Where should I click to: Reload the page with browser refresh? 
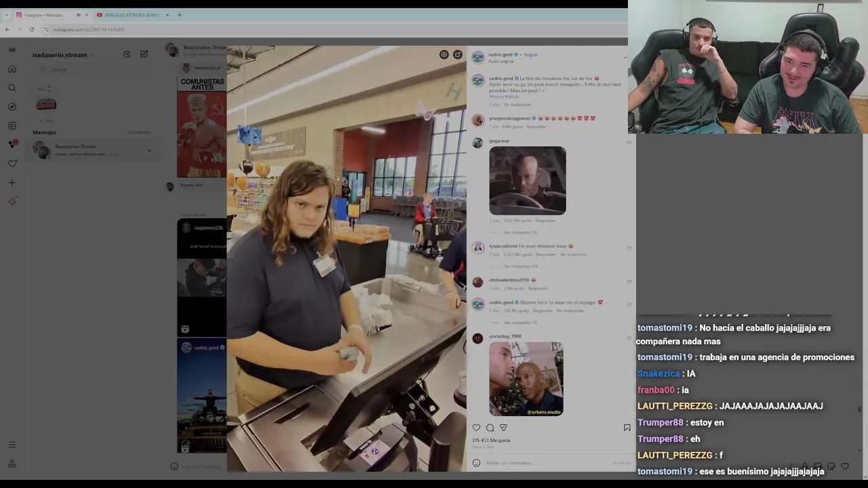coord(32,29)
